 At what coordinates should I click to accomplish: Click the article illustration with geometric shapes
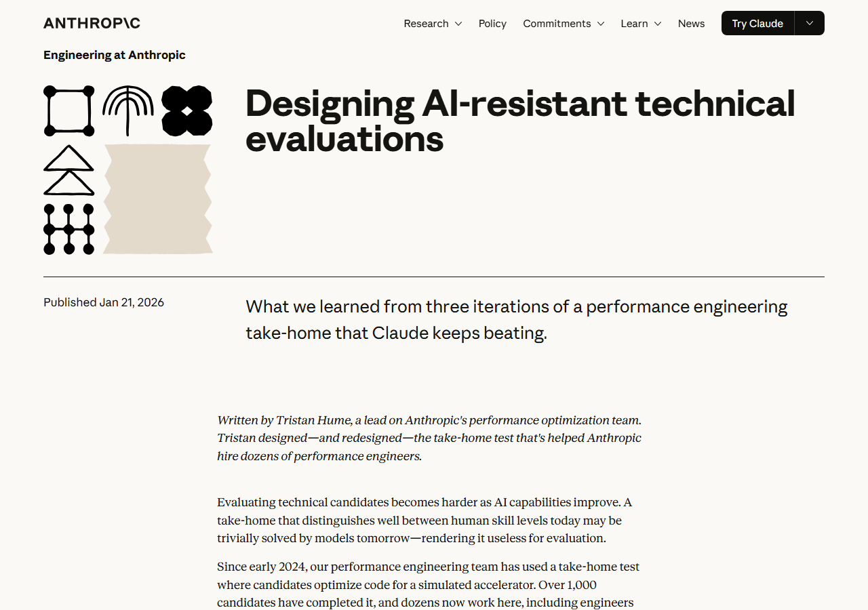(128, 170)
